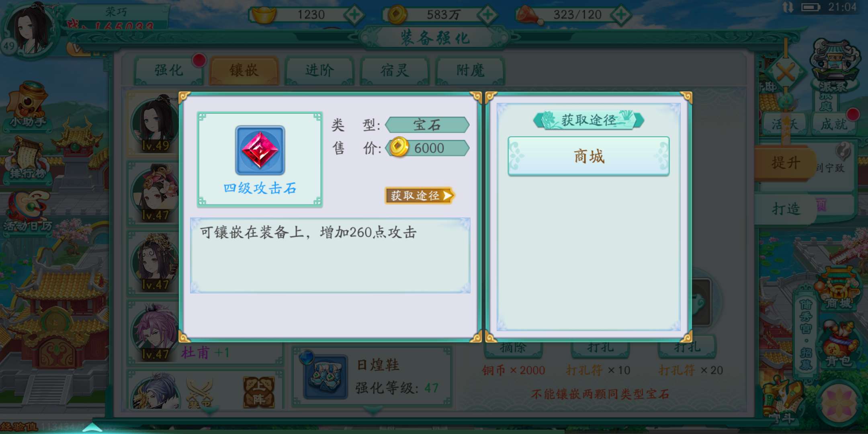Image resolution: width=868 pixels, height=434 pixels.
Task: Close the equipment panel with the X
Action: point(786,73)
